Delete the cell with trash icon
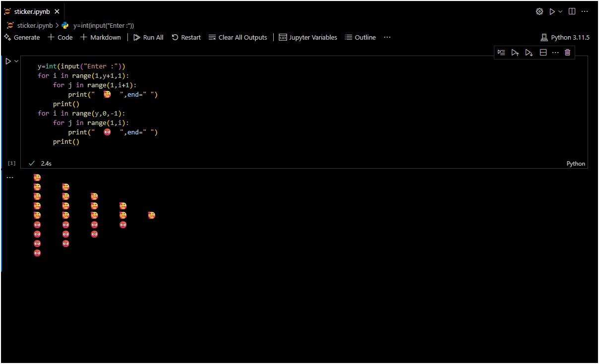The height and width of the screenshot is (364, 599). [x=568, y=53]
